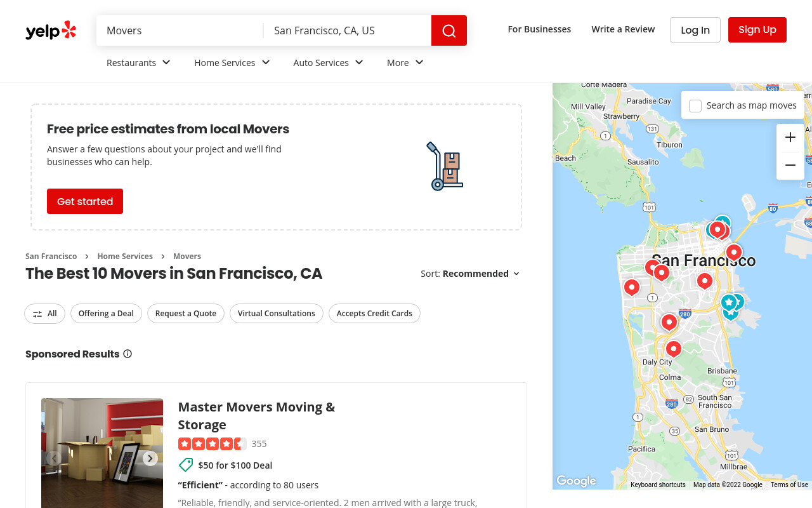The image size is (812, 508).
Task: Go to Home Services breadcrumb
Action: point(125,257)
